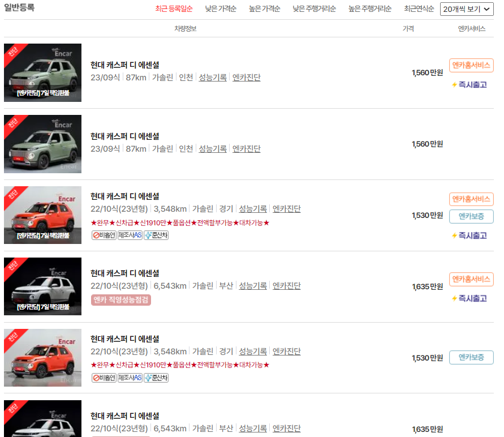The width and height of the screenshot is (504, 437).
Task: Open white Casper thumbnail with 7일 책임환불 banner
Action: pyautogui.click(x=43, y=286)
